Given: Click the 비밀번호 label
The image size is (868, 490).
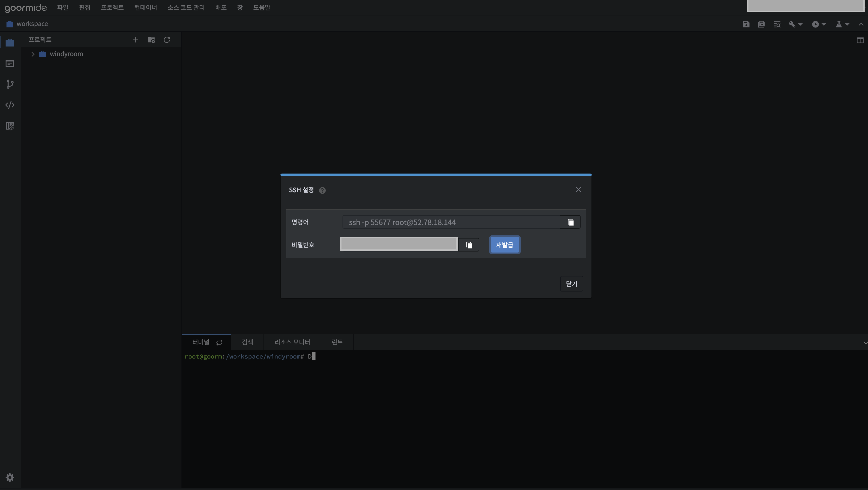Looking at the screenshot, I should tap(303, 245).
